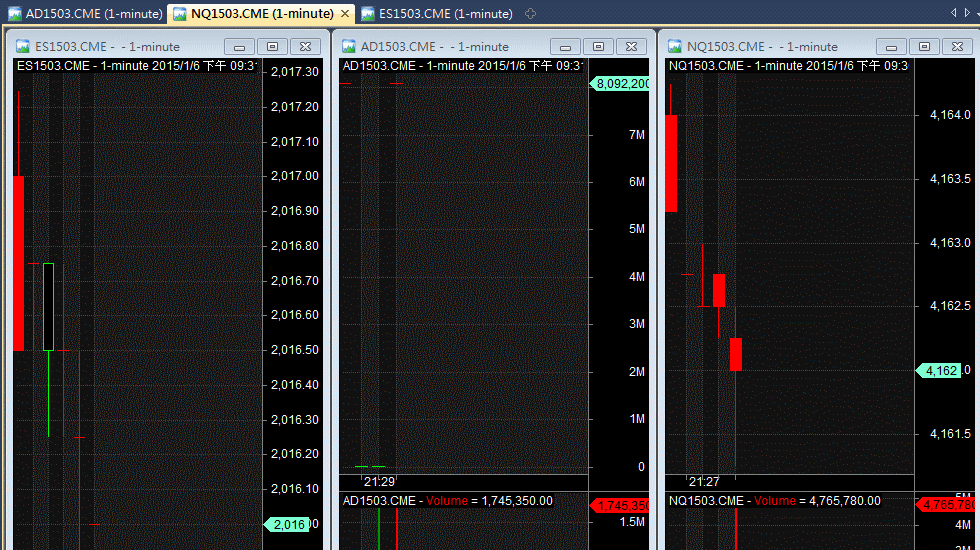Click the tallest red candle in NQ1503.CME chart

(x=671, y=163)
